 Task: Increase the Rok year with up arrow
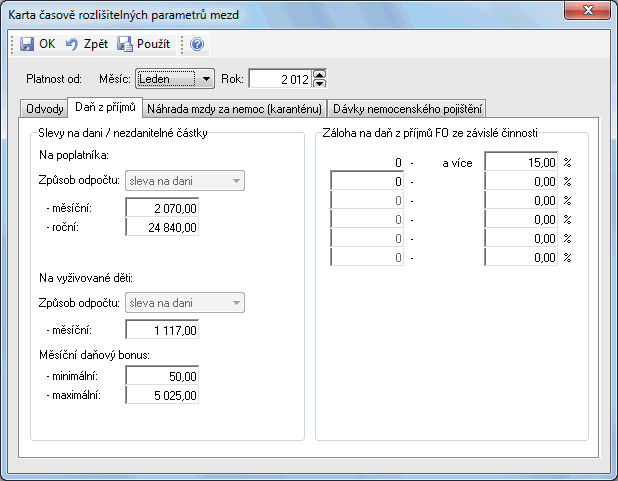[x=320, y=74]
